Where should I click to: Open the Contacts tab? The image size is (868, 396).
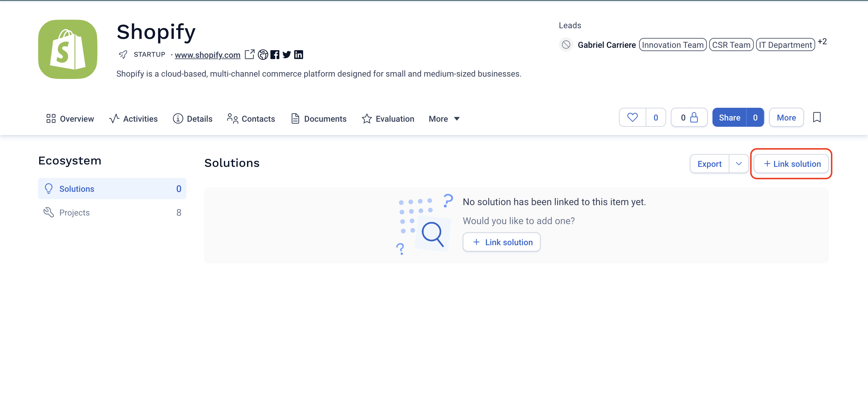click(x=251, y=119)
